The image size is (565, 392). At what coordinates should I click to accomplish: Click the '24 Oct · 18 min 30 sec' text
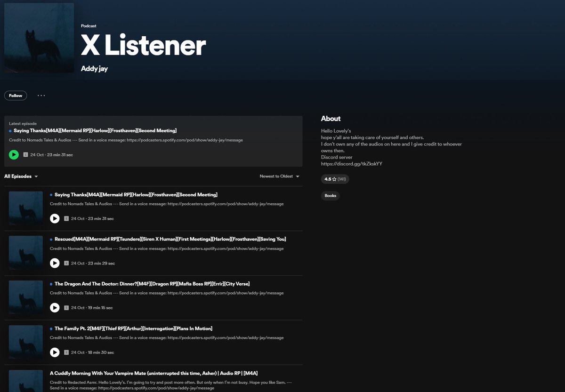click(x=93, y=352)
